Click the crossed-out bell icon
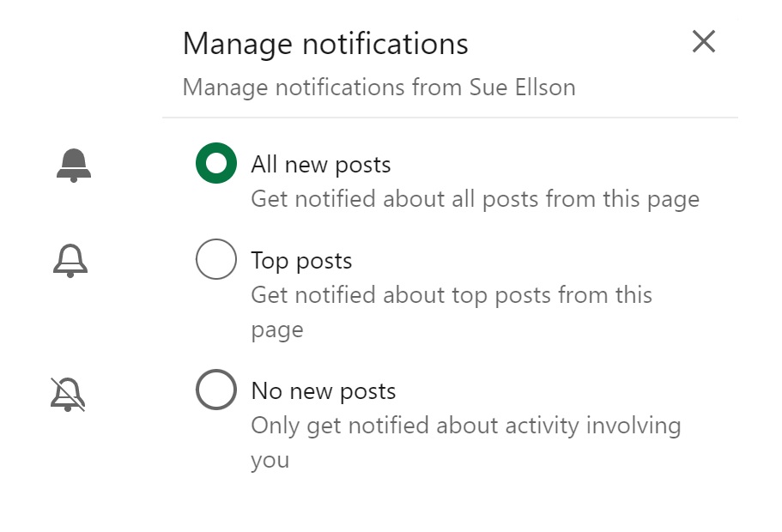The image size is (782, 532). [x=68, y=395]
